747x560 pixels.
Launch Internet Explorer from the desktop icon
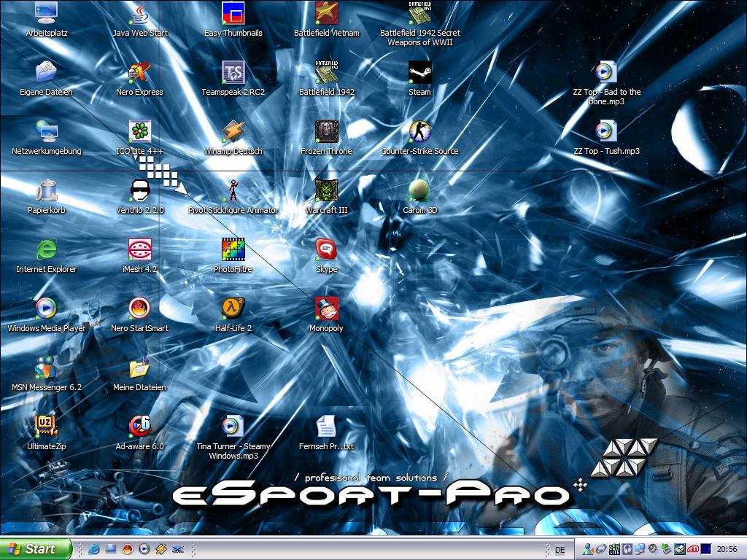[x=47, y=256]
